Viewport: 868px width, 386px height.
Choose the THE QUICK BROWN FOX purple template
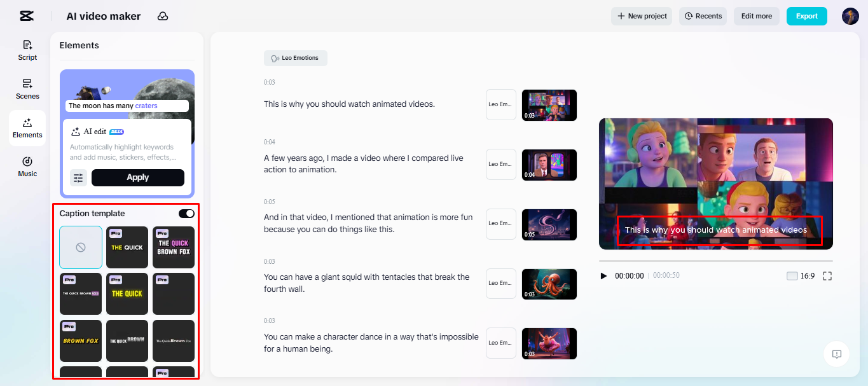click(x=174, y=247)
